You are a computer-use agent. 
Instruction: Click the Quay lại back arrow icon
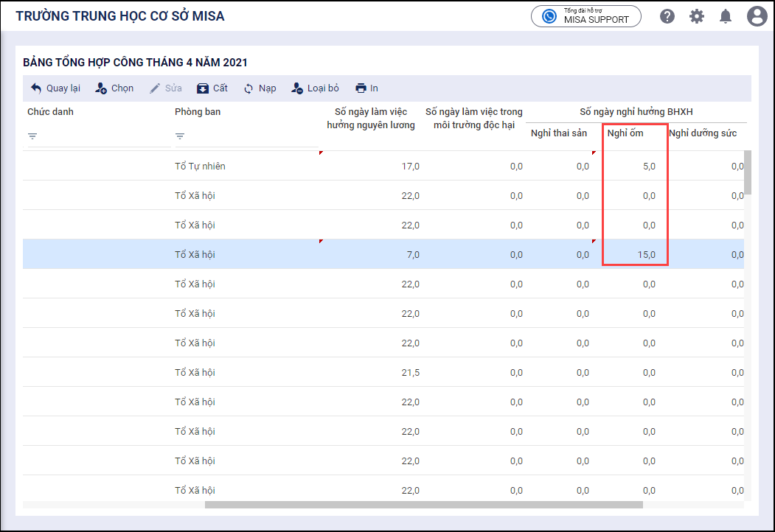pyautogui.click(x=36, y=88)
